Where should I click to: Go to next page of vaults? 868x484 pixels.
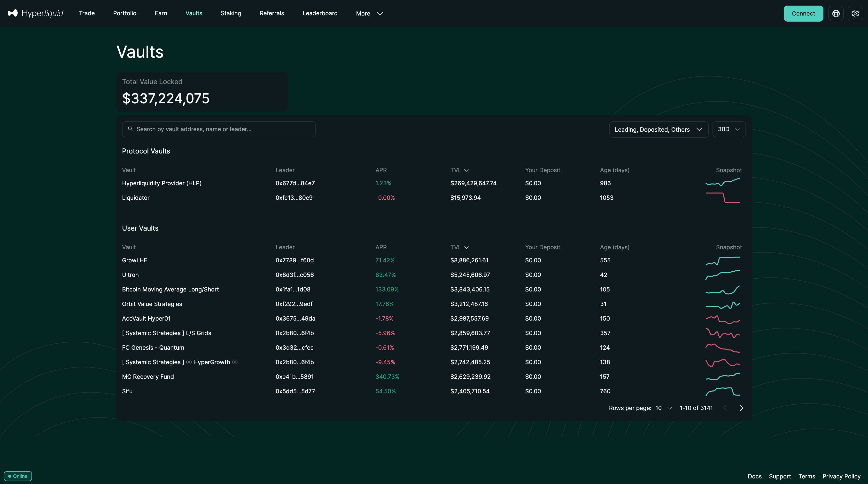pos(741,408)
